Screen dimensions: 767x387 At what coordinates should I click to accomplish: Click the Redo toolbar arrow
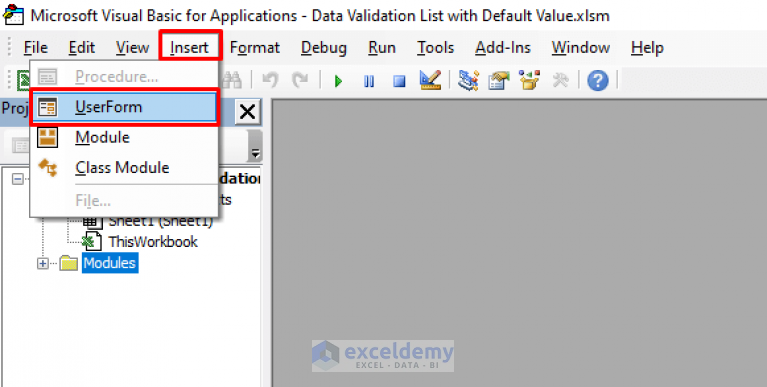click(299, 80)
